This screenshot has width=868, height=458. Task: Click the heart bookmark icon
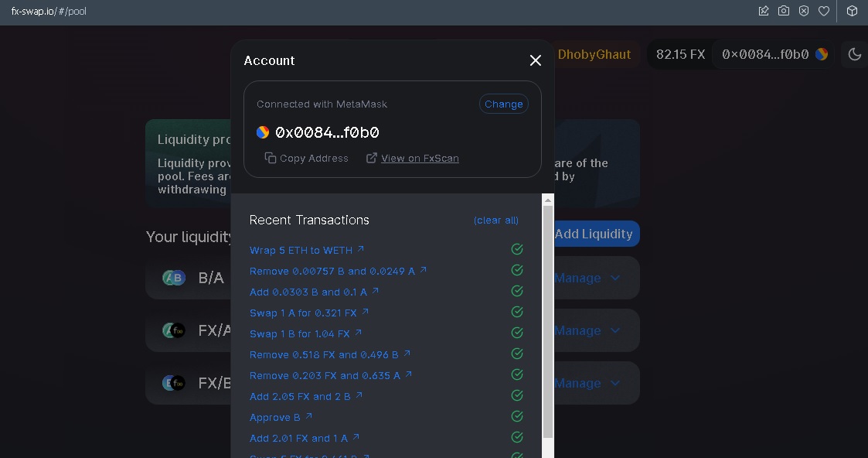tap(824, 11)
